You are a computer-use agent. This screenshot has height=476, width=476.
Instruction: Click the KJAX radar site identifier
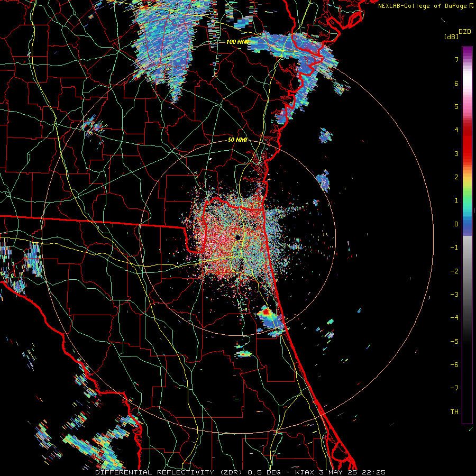(x=305, y=472)
